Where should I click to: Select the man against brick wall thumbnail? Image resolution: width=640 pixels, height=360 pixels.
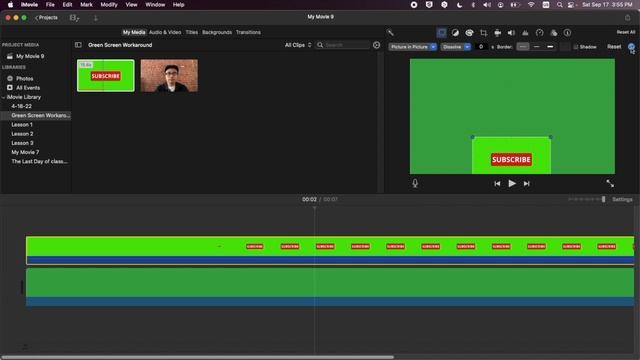pyautogui.click(x=169, y=76)
